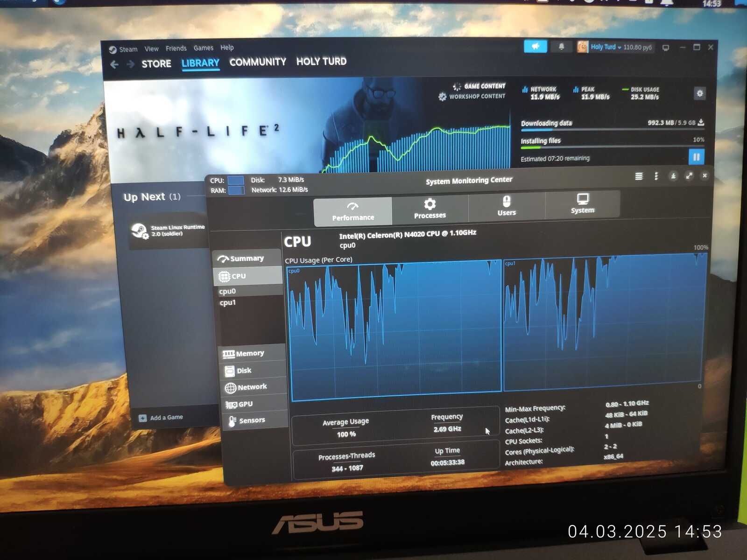Go to the Steam COMMUNITY section
Image resolution: width=747 pixels, height=560 pixels.
point(258,62)
